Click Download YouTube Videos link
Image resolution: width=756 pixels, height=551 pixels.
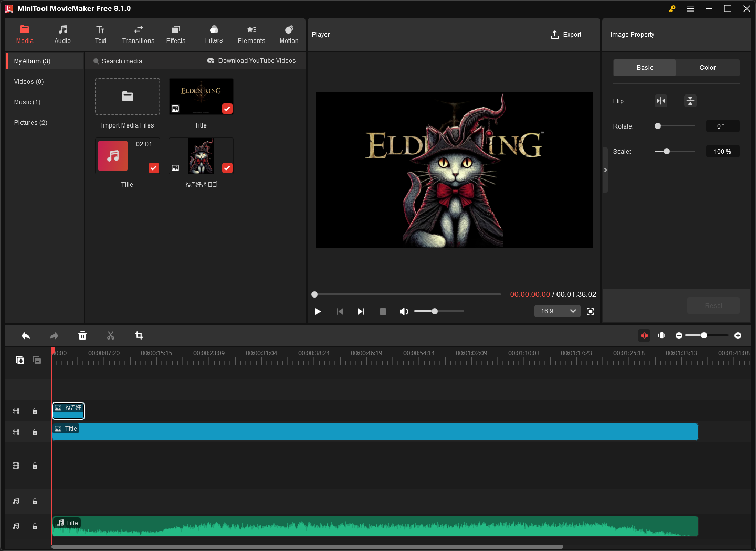click(x=251, y=61)
